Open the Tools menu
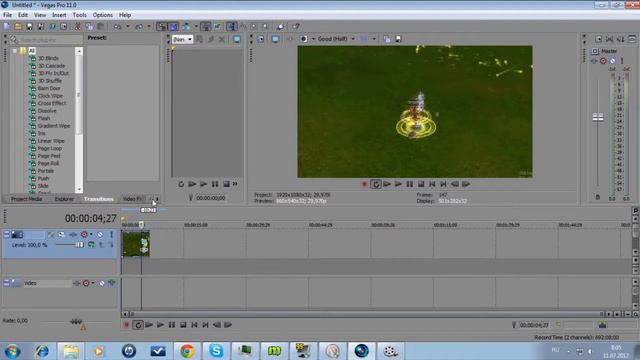 tap(80, 15)
